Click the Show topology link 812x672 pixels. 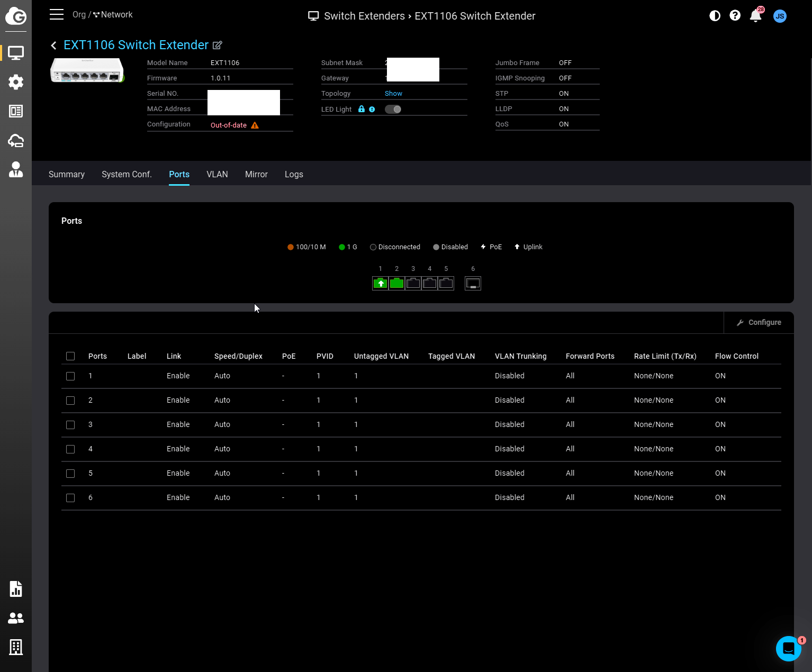pos(393,94)
